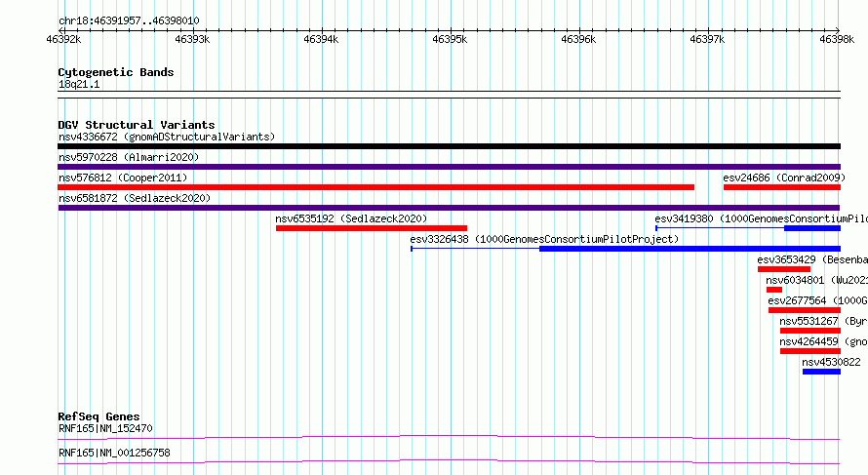This screenshot has width=868, height=475.
Task: Click the 18q21.1 band label
Action: click(79, 84)
